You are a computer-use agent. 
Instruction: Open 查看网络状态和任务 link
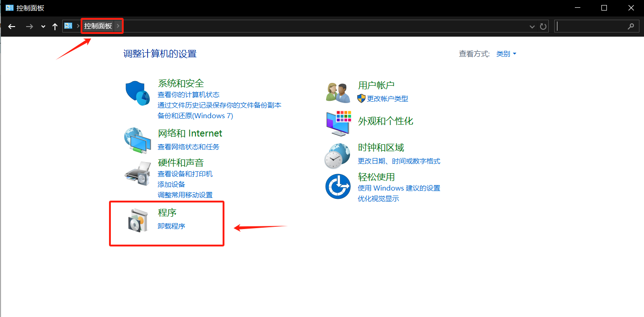point(188,147)
